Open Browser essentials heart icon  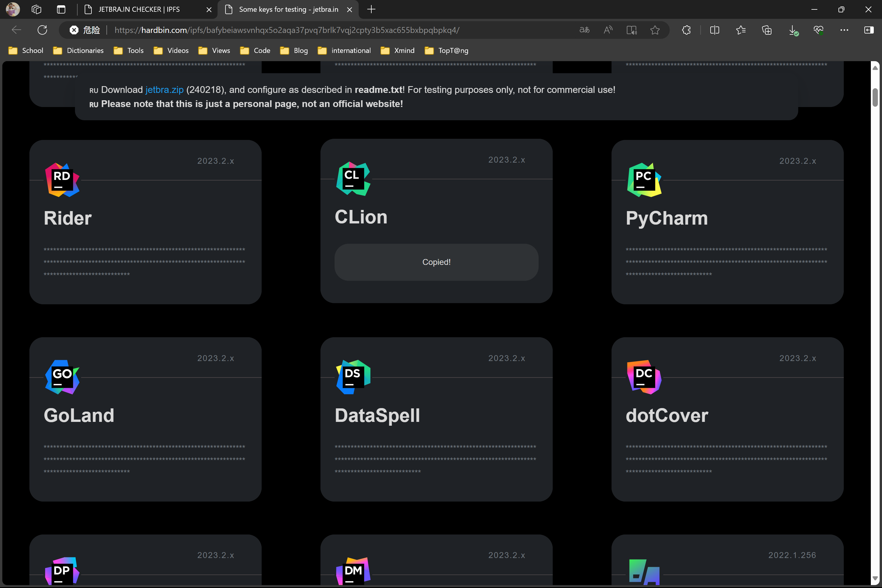[x=818, y=30]
